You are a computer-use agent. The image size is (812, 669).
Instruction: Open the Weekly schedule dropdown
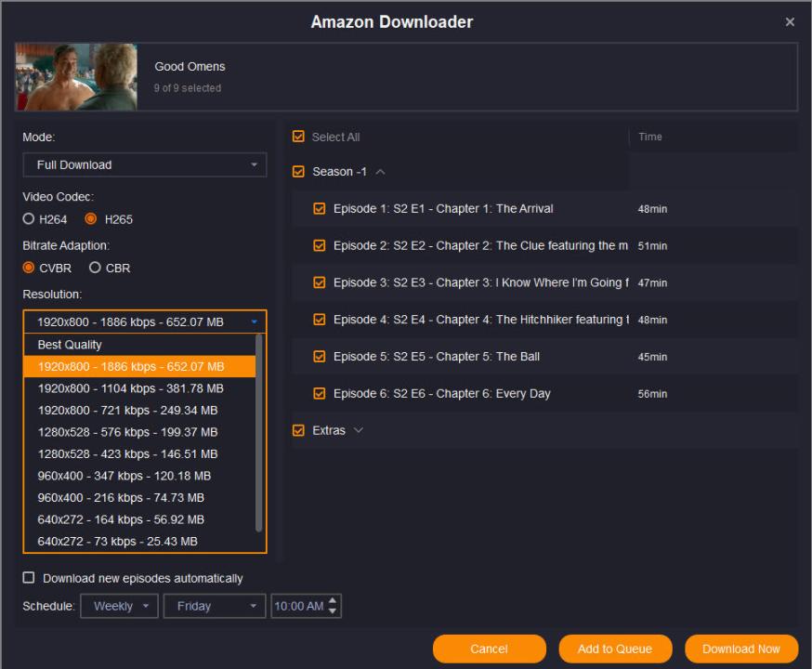120,606
